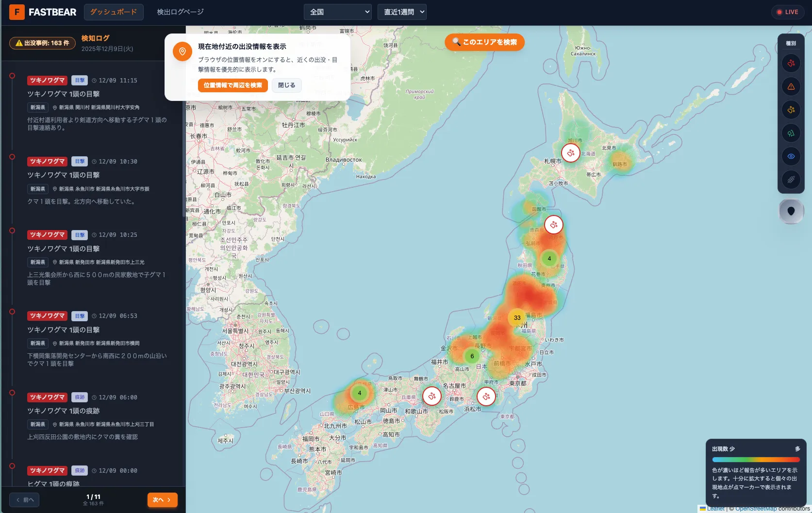Open the paw marker near Asahikawa, Hokkaido
The image size is (812, 513).
click(571, 153)
